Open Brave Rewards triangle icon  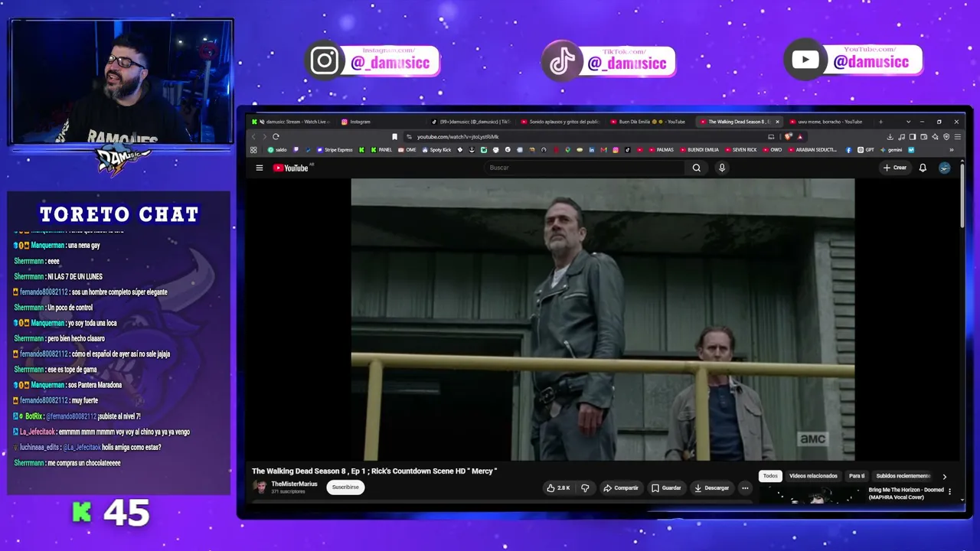point(800,137)
